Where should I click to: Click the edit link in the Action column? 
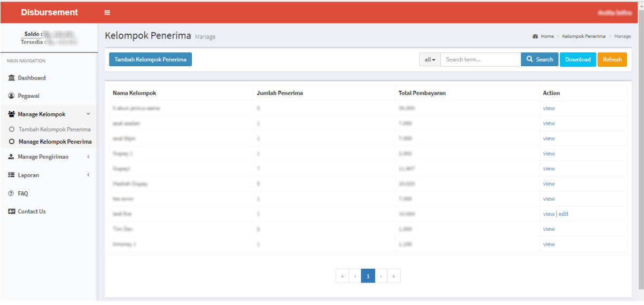[x=563, y=214]
